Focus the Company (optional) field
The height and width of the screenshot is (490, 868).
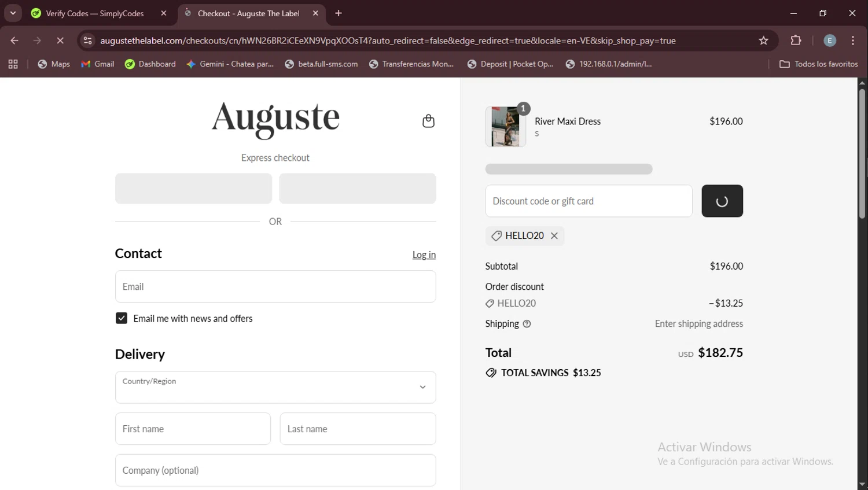275,470
